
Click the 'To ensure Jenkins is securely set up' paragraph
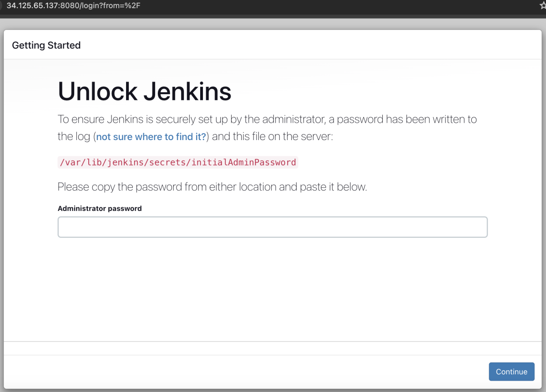(267, 128)
